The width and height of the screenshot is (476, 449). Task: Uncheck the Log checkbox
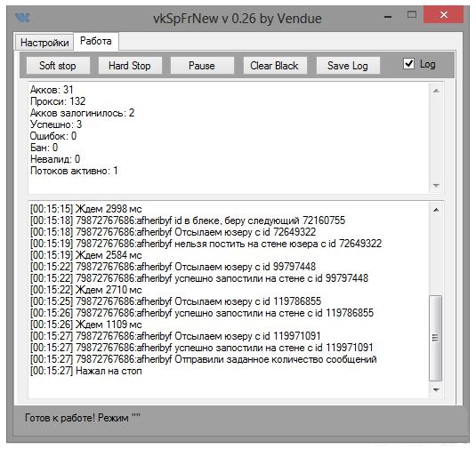point(408,64)
